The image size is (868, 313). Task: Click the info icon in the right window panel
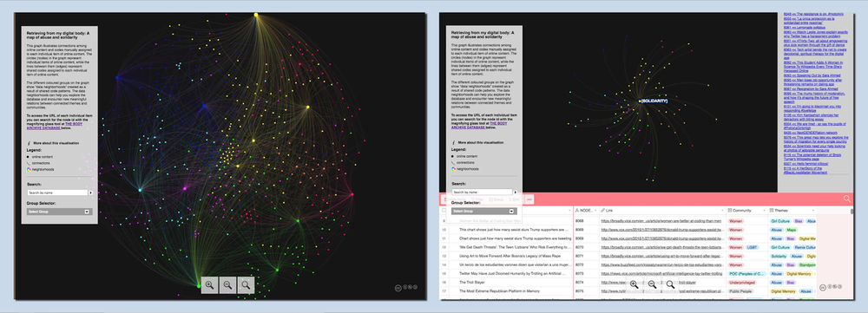(453, 143)
